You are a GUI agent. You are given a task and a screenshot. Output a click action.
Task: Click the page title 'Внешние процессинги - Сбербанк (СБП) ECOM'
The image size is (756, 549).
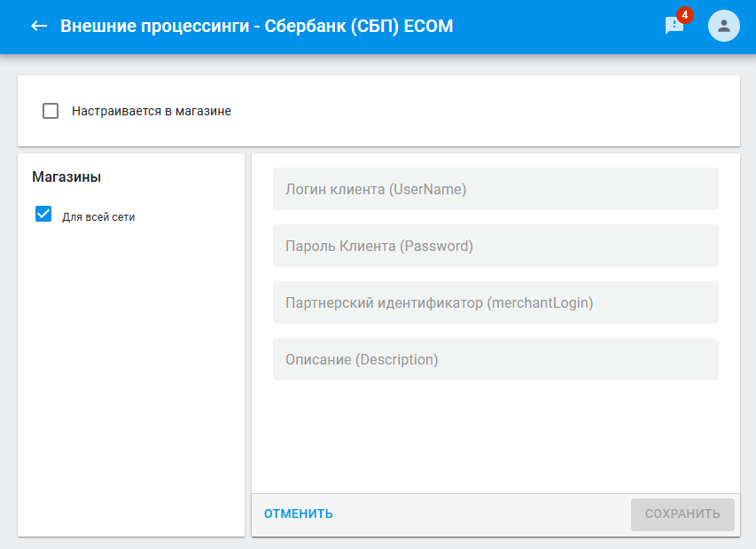(x=256, y=26)
